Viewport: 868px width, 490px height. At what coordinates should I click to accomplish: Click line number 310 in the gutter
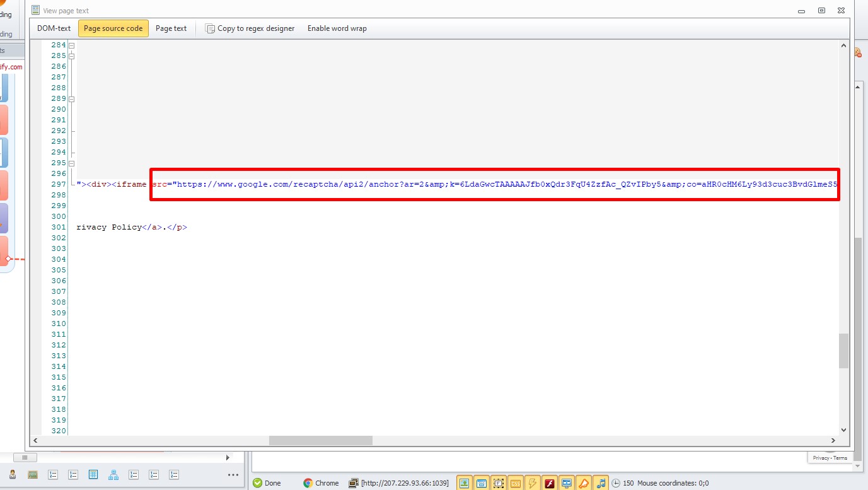pyautogui.click(x=59, y=324)
